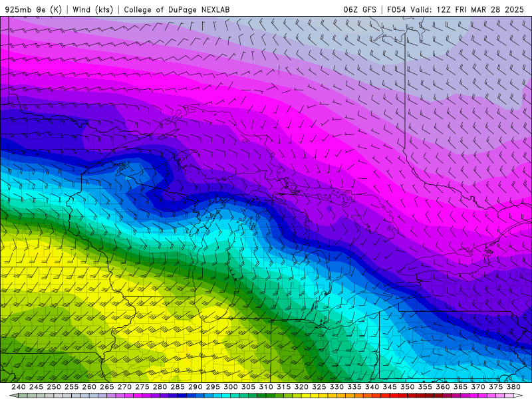The image size is (532, 399).
Task: Select the 365 value on the legend
Action: point(460,387)
